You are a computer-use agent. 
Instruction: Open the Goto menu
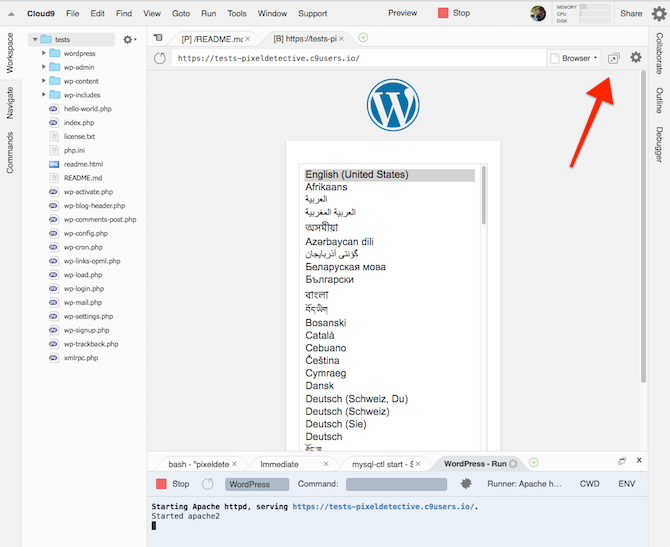coord(181,13)
